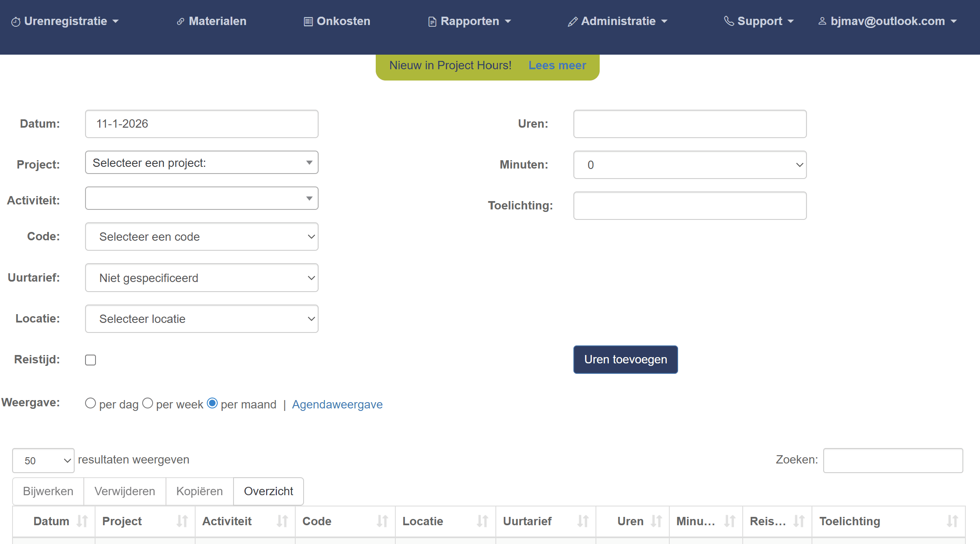Open the Lees meer link

coord(557,65)
